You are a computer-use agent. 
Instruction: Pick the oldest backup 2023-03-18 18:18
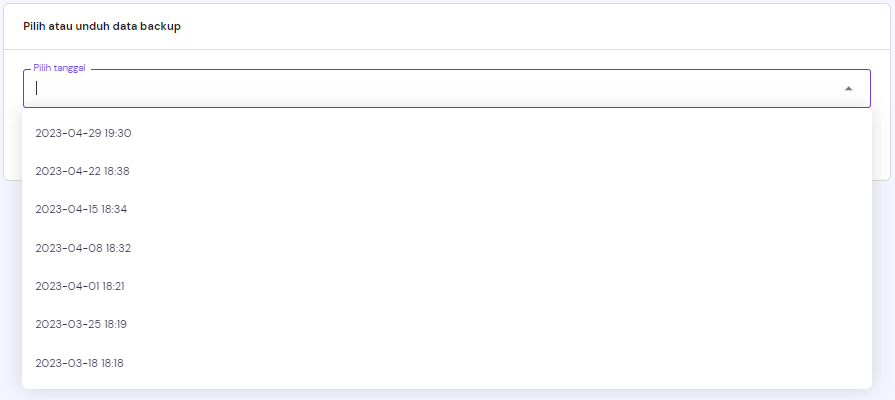79,363
